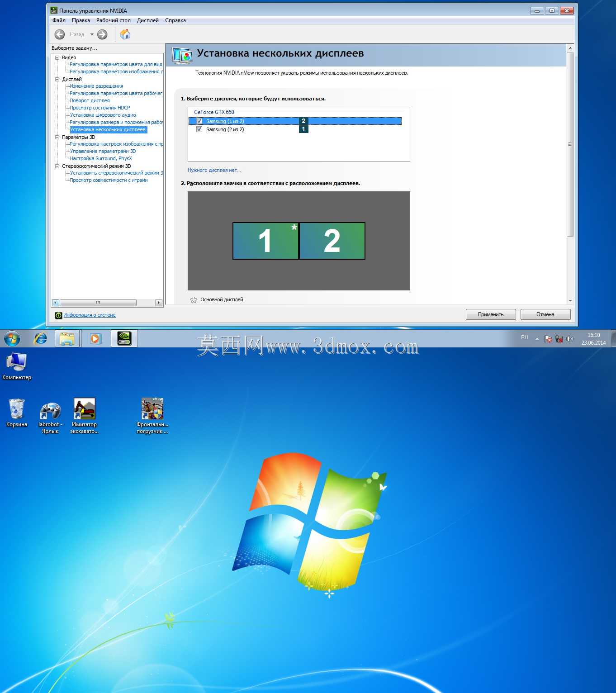Viewport: 616px width, 693px height.
Task: Click the main panel scroll-up arrow
Action: tap(570, 48)
